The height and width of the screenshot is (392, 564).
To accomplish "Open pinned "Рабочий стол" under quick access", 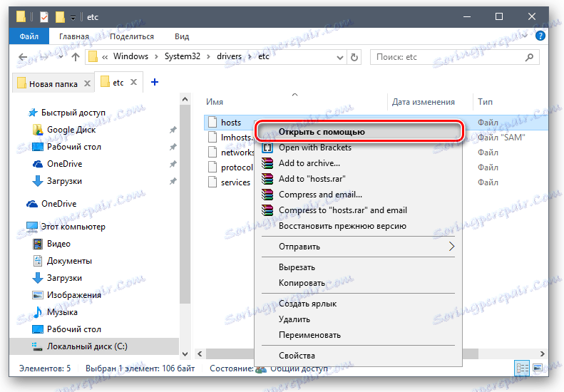I will 73,147.
